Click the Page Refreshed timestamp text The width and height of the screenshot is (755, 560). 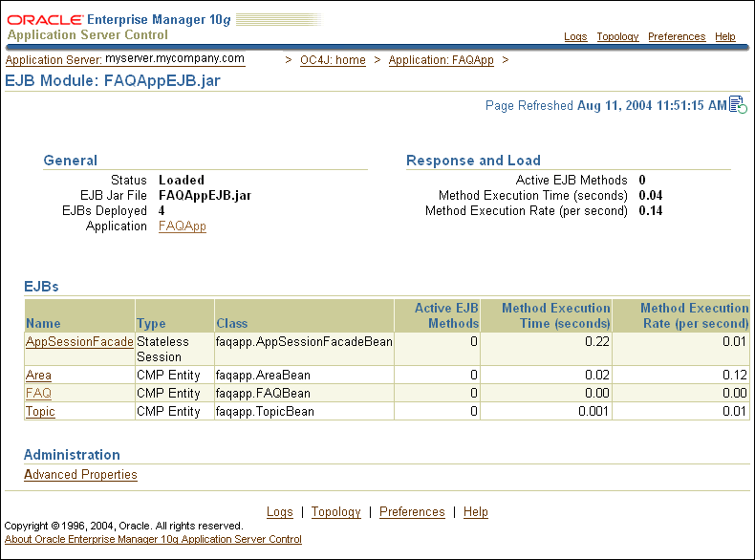[606, 105]
